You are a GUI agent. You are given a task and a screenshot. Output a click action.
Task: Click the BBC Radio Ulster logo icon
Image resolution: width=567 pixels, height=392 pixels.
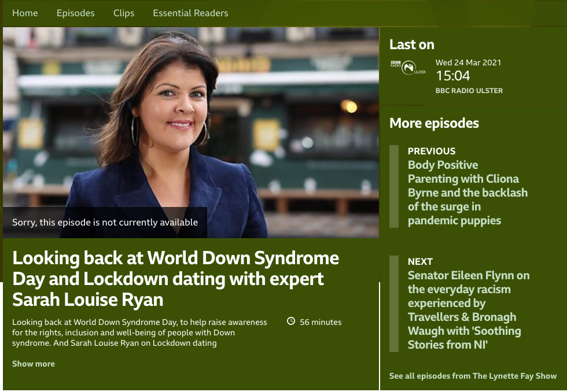tap(408, 67)
